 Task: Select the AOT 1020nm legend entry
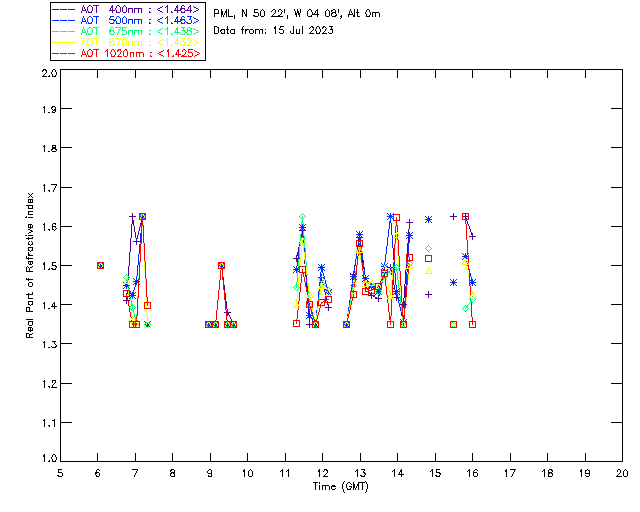pos(127,53)
